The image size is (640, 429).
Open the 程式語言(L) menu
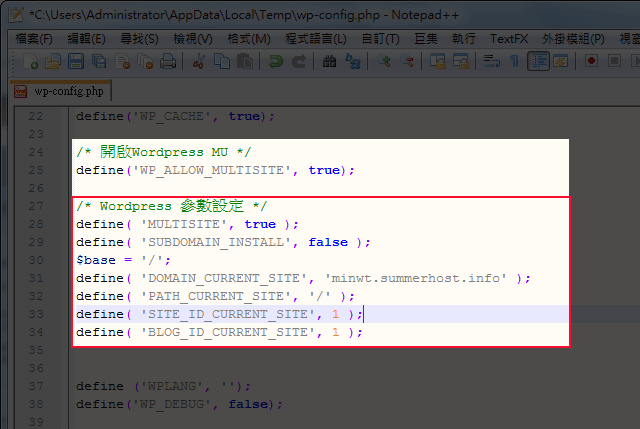click(x=316, y=39)
